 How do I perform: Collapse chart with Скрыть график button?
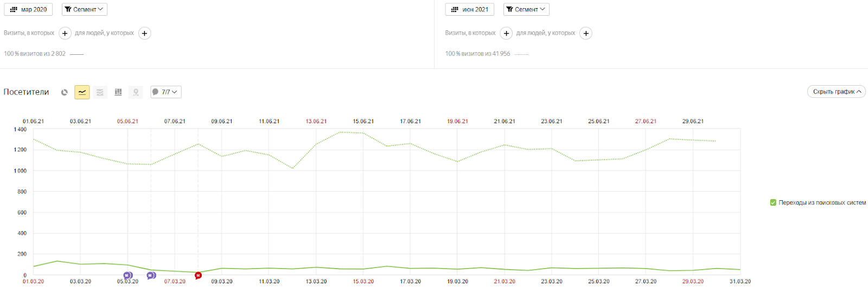[836, 92]
